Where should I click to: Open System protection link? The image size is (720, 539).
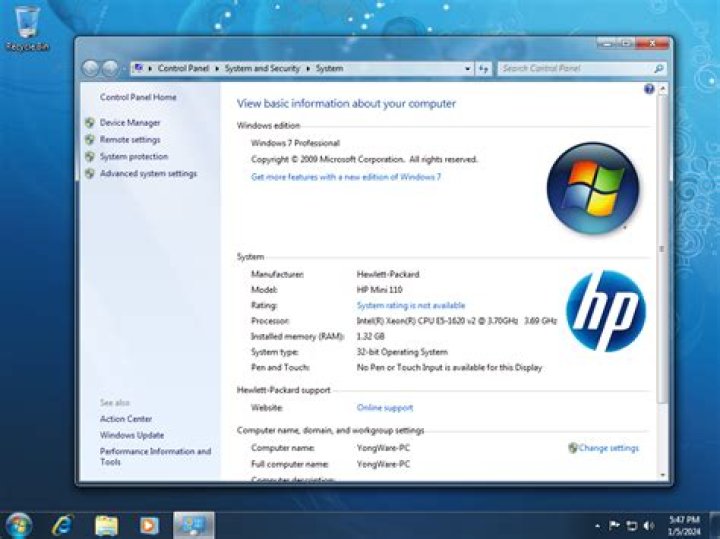pyautogui.click(x=134, y=157)
